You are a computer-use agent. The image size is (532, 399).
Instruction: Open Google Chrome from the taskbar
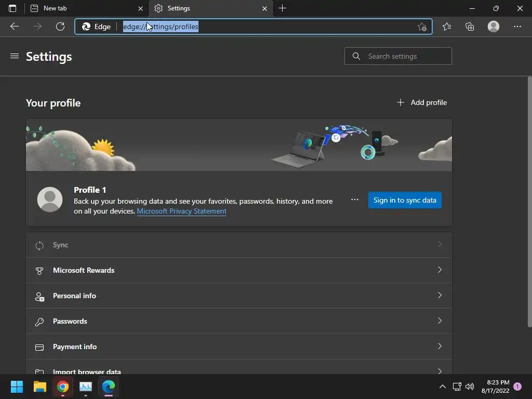pyautogui.click(x=63, y=387)
